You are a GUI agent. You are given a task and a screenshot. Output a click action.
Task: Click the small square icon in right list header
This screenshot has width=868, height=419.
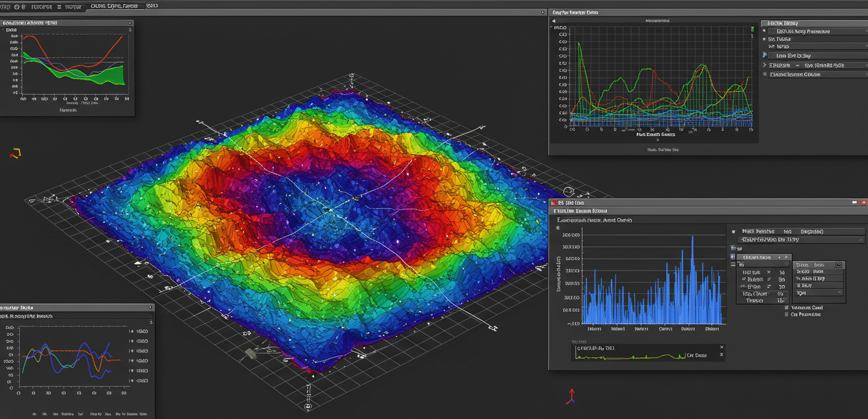pos(838,264)
